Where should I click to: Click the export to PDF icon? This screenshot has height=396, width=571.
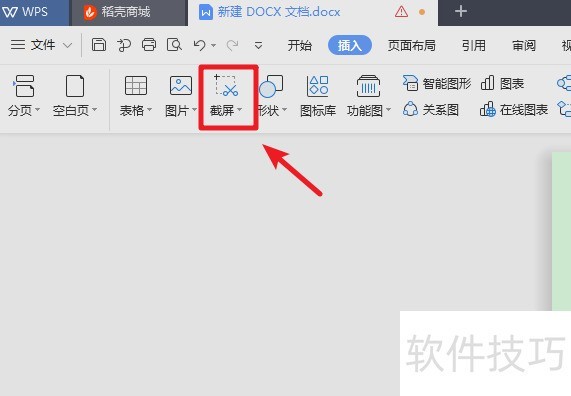pyautogui.click(x=124, y=45)
